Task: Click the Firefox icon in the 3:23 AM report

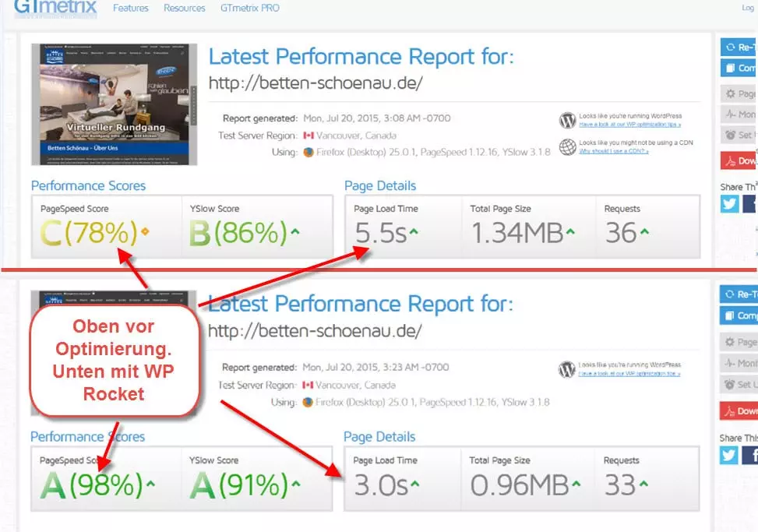Action: 308,402
